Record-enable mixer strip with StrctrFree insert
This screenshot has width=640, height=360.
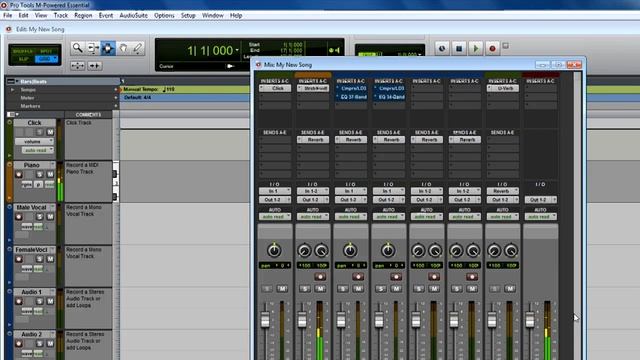point(320,277)
